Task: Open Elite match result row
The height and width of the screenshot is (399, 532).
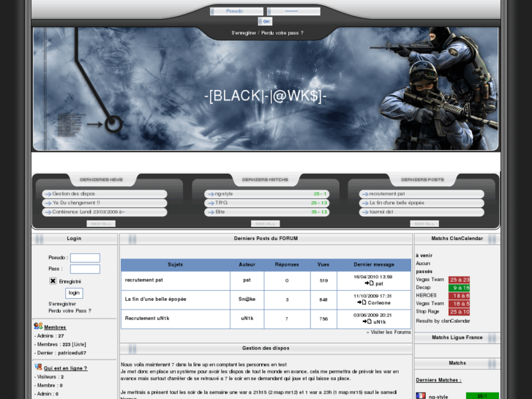Action: click(x=266, y=212)
